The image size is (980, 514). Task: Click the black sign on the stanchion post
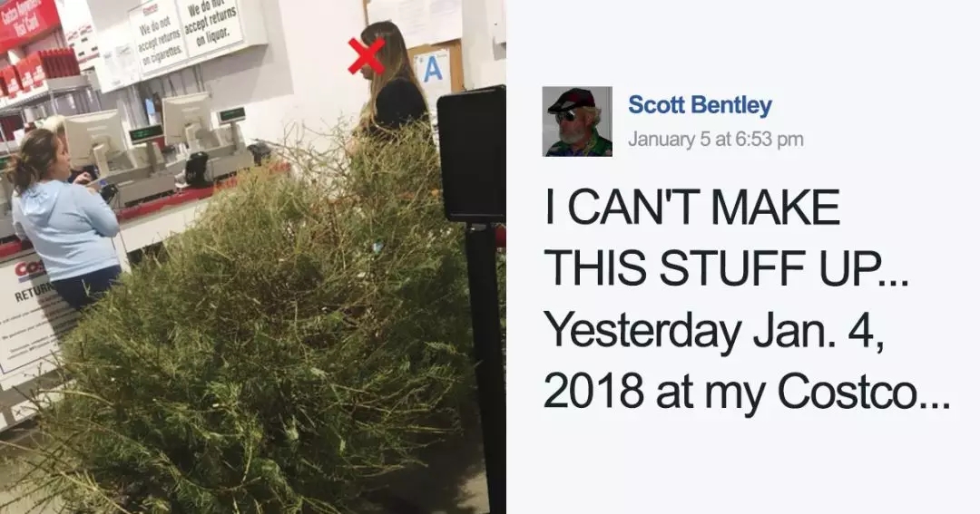tap(471, 154)
